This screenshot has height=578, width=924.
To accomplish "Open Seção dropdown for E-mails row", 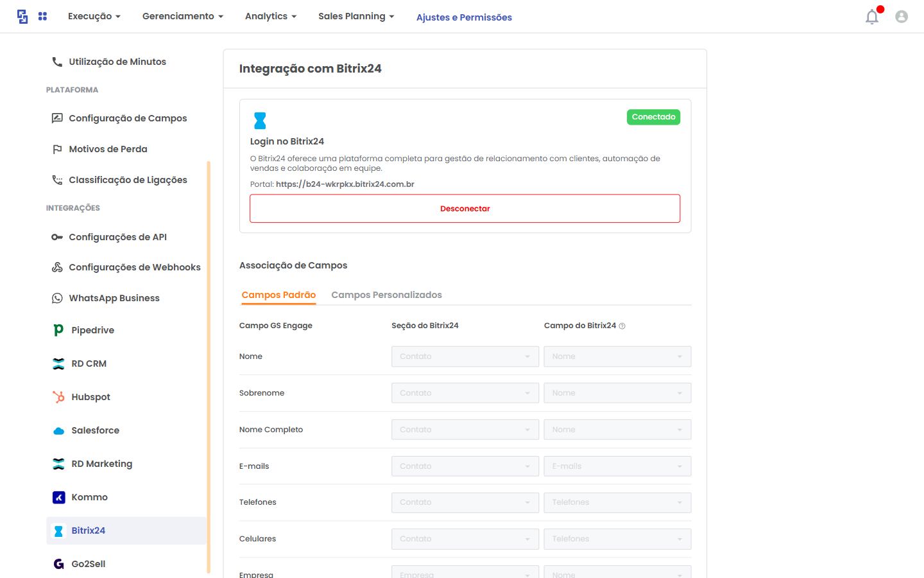I will [465, 466].
